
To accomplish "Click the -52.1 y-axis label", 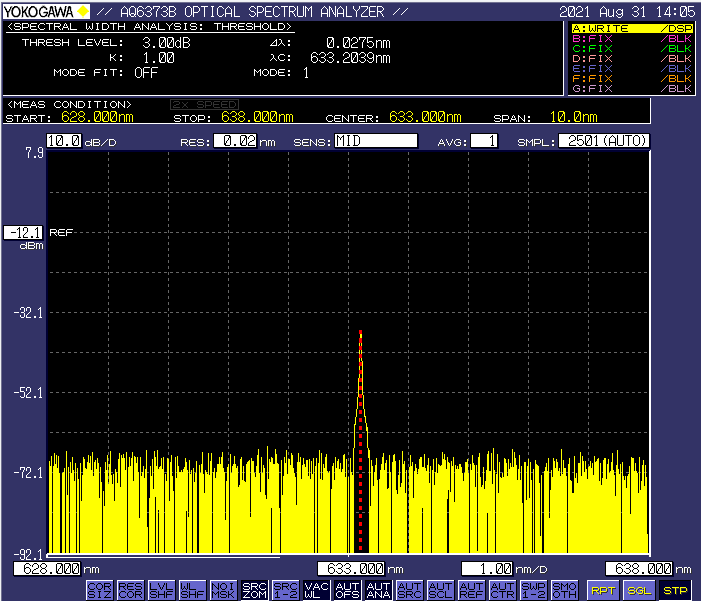I will point(28,393).
